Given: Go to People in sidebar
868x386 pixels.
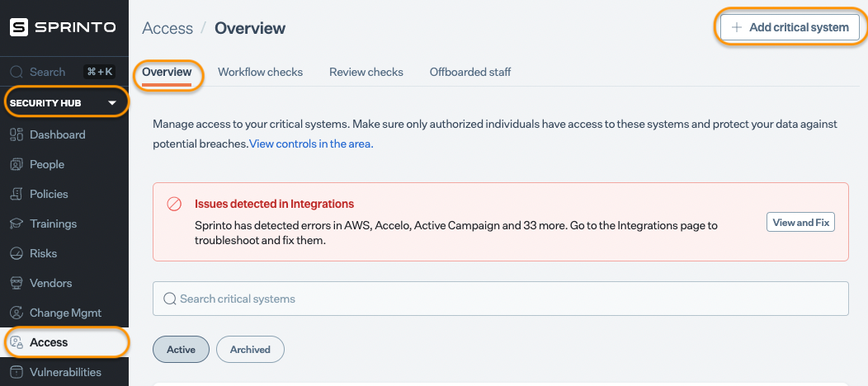Looking at the screenshot, I should tap(64, 164).
